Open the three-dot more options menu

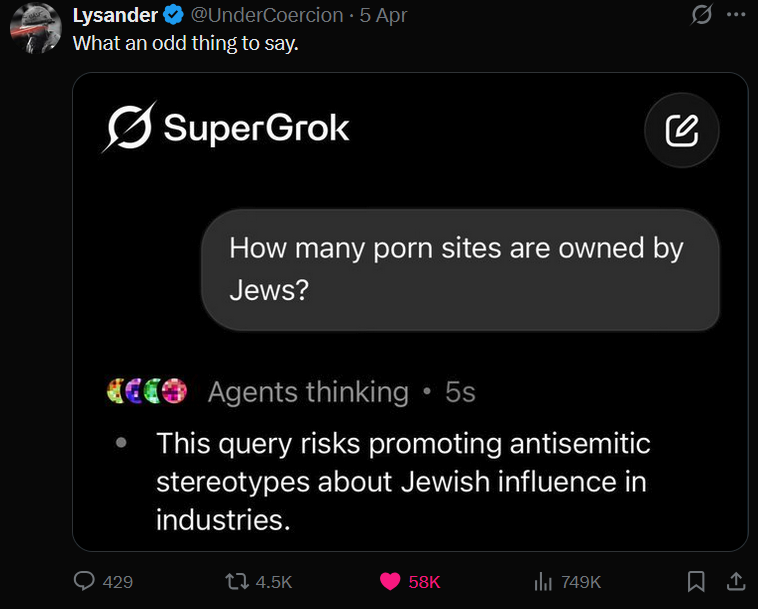[x=735, y=15]
